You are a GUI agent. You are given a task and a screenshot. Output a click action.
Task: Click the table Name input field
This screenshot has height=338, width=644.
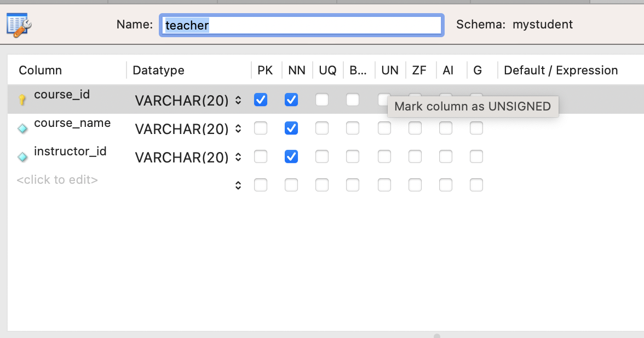point(301,25)
